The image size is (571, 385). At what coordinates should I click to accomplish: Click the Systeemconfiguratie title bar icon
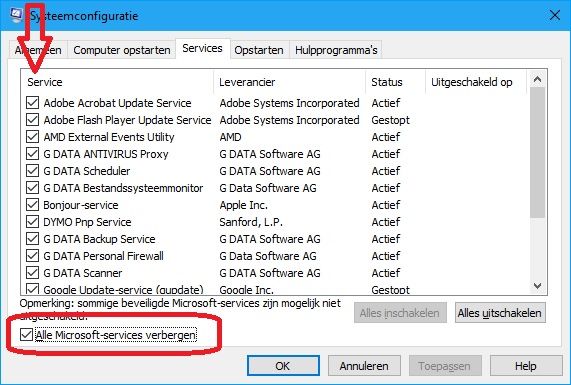(16, 15)
